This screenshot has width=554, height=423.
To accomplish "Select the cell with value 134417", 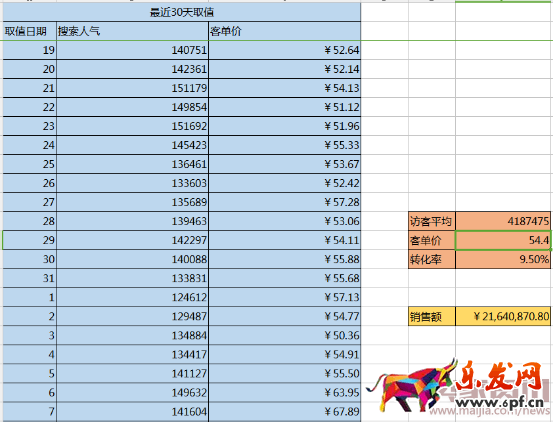I will pyautogui.click(x=132, y=355).
